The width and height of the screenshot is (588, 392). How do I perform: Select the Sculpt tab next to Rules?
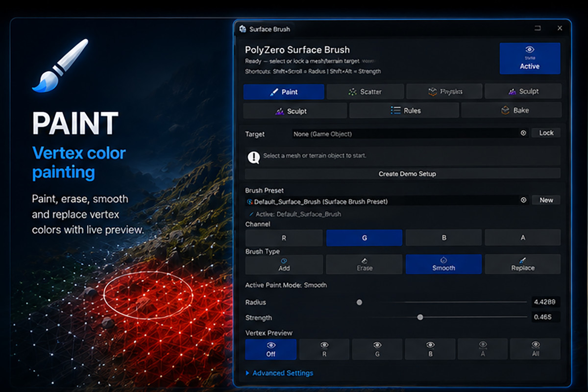pyautogui.click(x=295, y=111)
